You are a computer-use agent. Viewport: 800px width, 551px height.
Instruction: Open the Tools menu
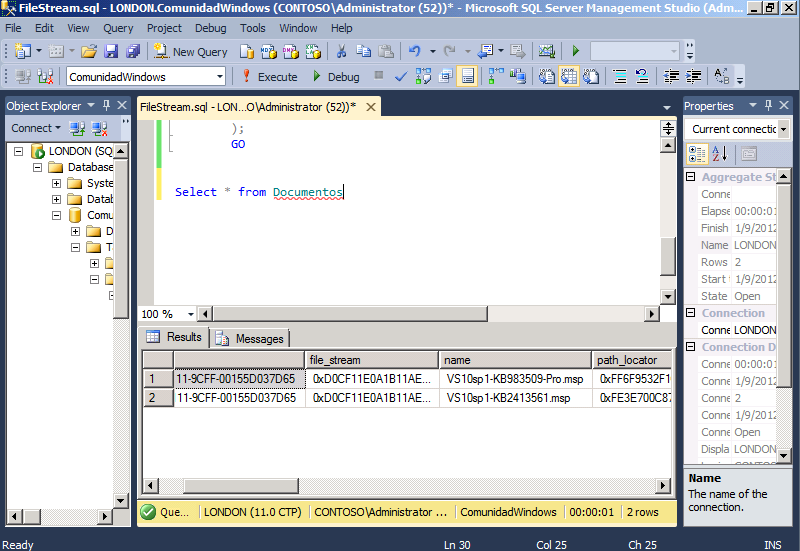tap(253, 28)
